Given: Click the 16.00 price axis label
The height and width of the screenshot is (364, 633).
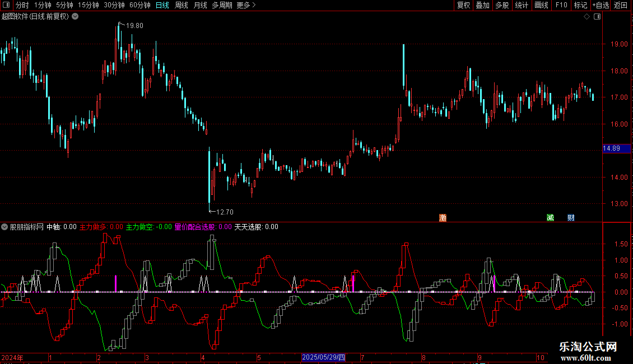Looking at the screenshot, I should tap(619, 124).
